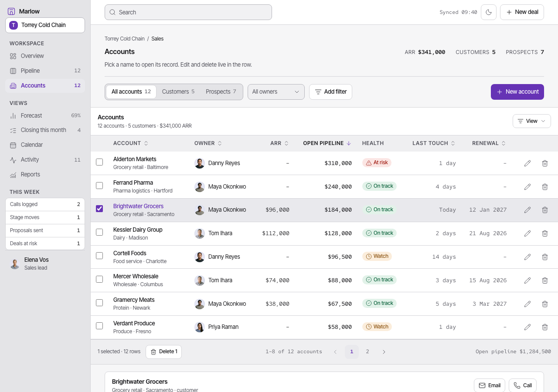
Task: Check the Mercer Wholesale checkbox
Action: click(x=99, y=279)
